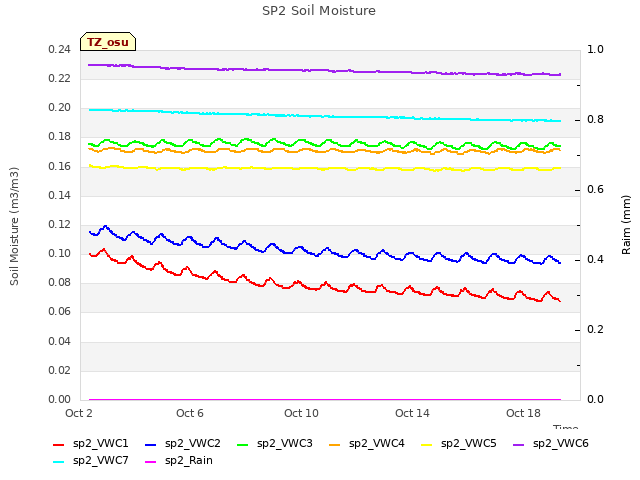The image size is (640, 480).
Task: Click the magenta sp2_Rain baseline line
Action: pos(324,400)
